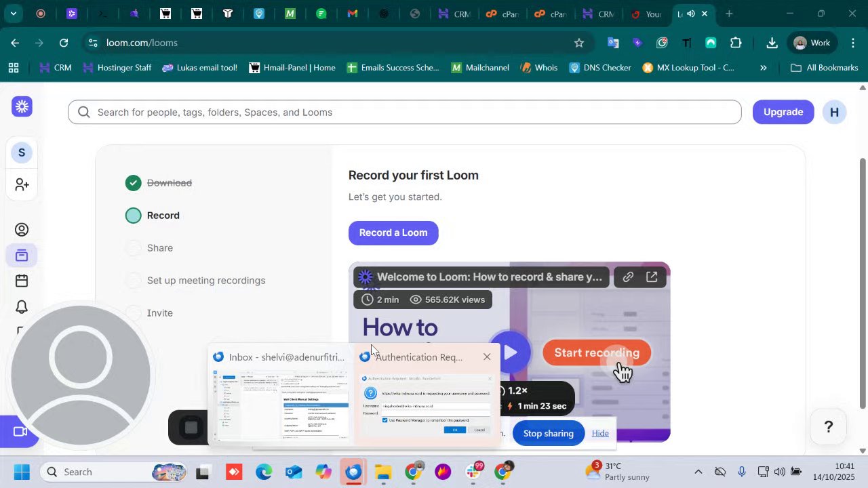This screenshot has height=488, width=868.
Task: Open the Mailchannel bookmark
Action: click(480, 68)
